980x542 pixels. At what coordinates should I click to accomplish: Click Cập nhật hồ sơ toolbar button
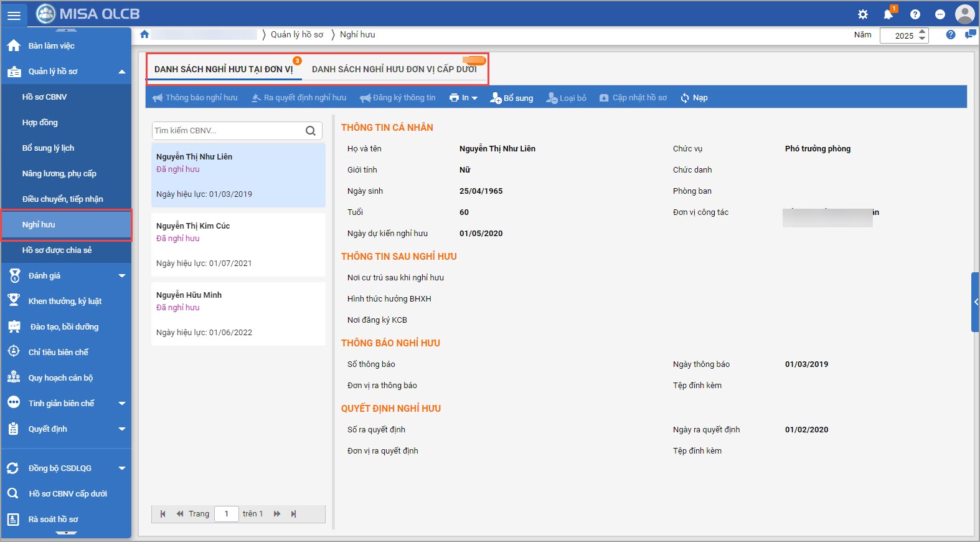[x=633, y=98]
